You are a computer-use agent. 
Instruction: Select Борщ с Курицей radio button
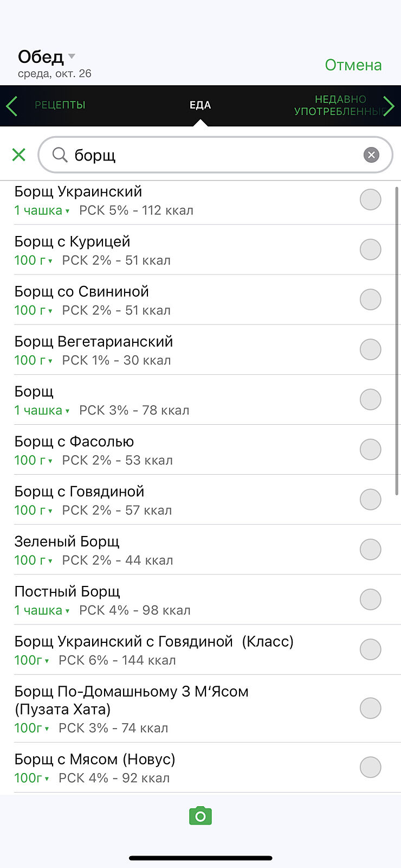pyautogui.click(x=371, y=250)
